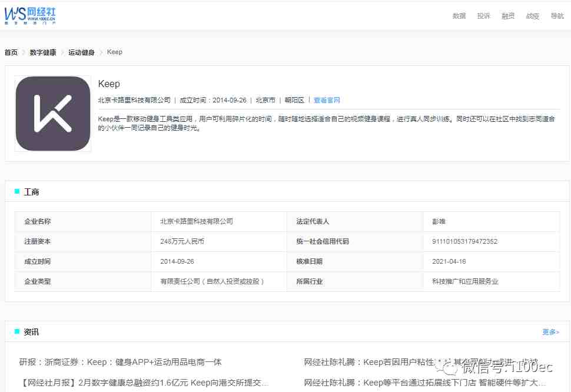The image size is (571, 392).
Task: Click the 网经社 site logo
Action: click(30, 16)
